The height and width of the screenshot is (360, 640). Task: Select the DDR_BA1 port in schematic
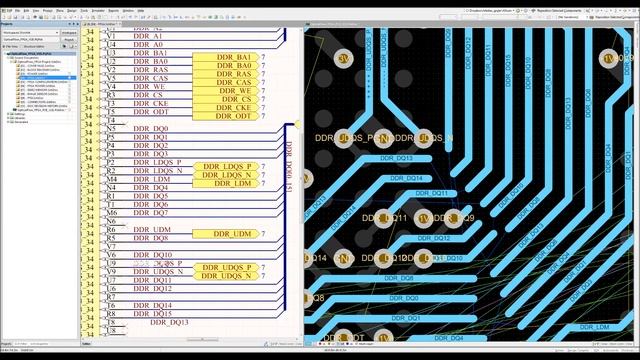pyautogui.click(x=226, y=57)
